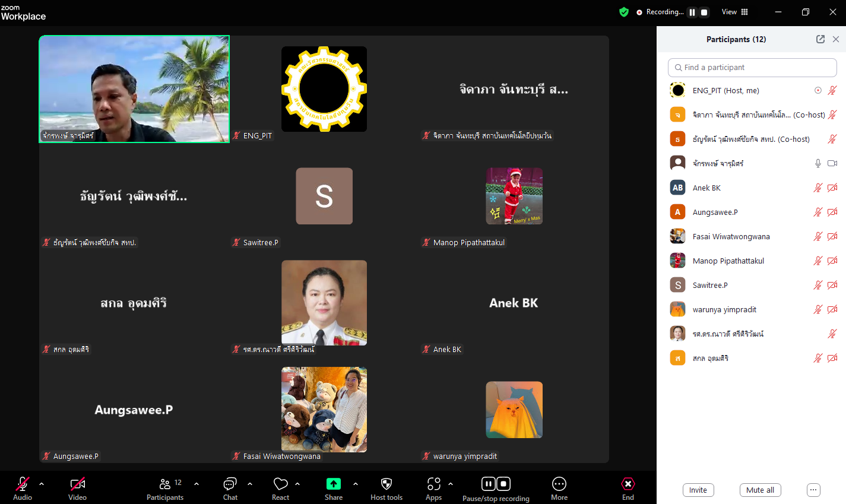
Task: Select warunya yimpradit's cat picture tile
Action: (514, 410)
